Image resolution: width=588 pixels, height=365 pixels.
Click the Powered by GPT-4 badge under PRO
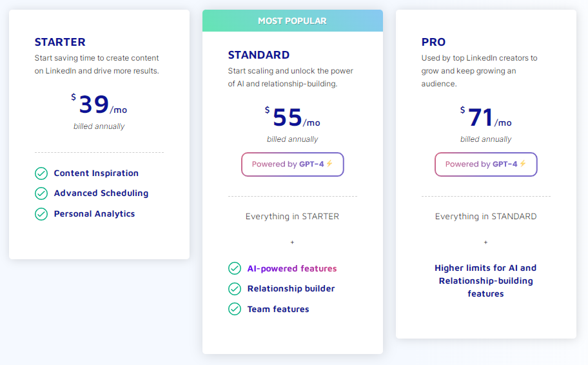pyautogui.click(x=485, y=164)
